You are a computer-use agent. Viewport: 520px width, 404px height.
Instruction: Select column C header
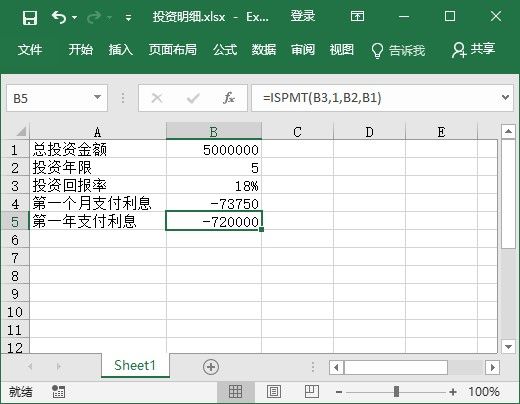[x=297, y=132]
